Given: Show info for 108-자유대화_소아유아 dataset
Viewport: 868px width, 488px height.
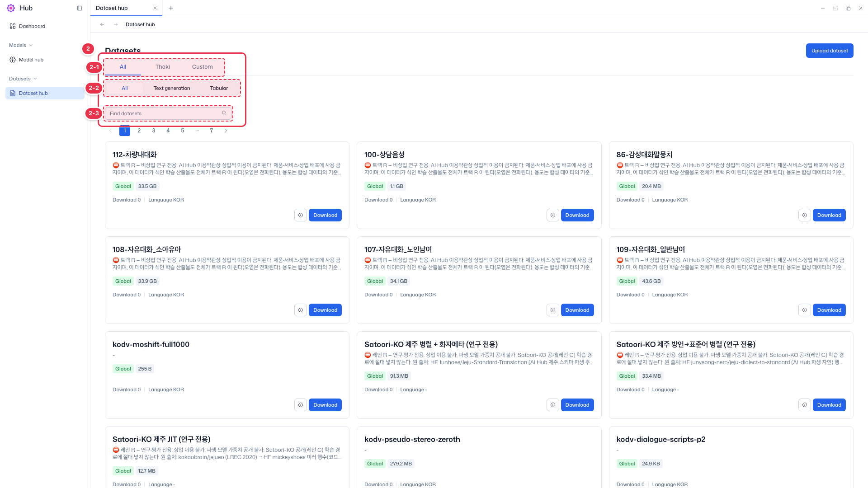Looking at the screenshot, I should 301,310.
